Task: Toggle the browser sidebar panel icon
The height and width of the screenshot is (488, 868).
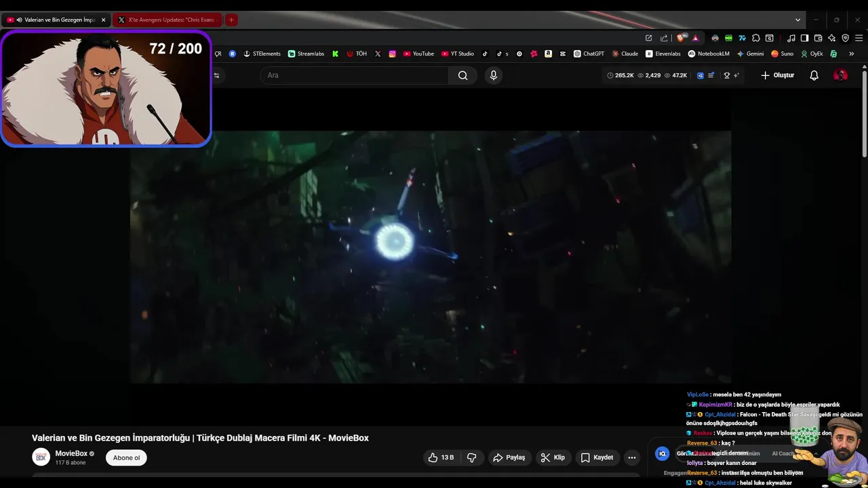Action: point(804,38)
